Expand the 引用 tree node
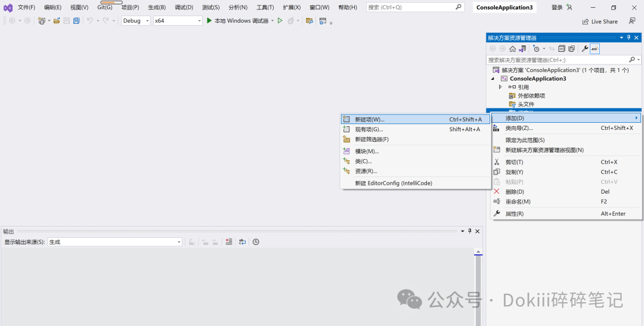Viewport: 644px width, 326px height. [500, 87]
